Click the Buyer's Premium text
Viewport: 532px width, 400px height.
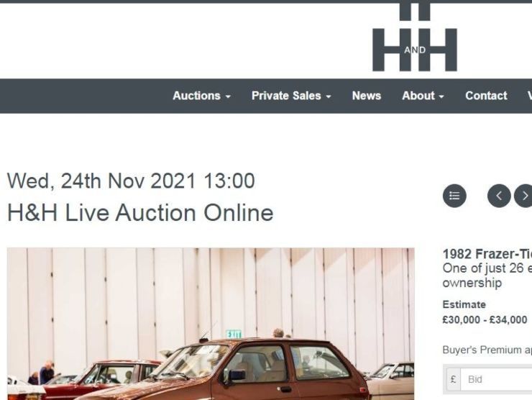click(487, 350)
